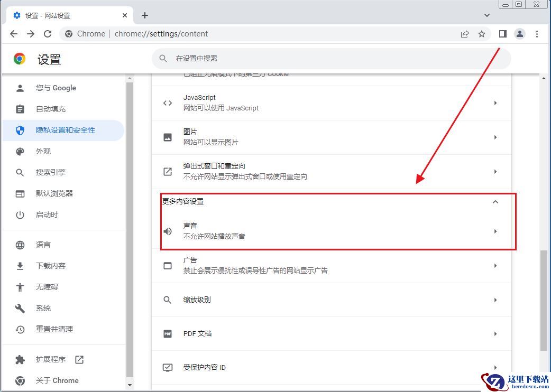Go to 自动填充 in sidebar
551x392 pixels.
[x=51, y=109]
